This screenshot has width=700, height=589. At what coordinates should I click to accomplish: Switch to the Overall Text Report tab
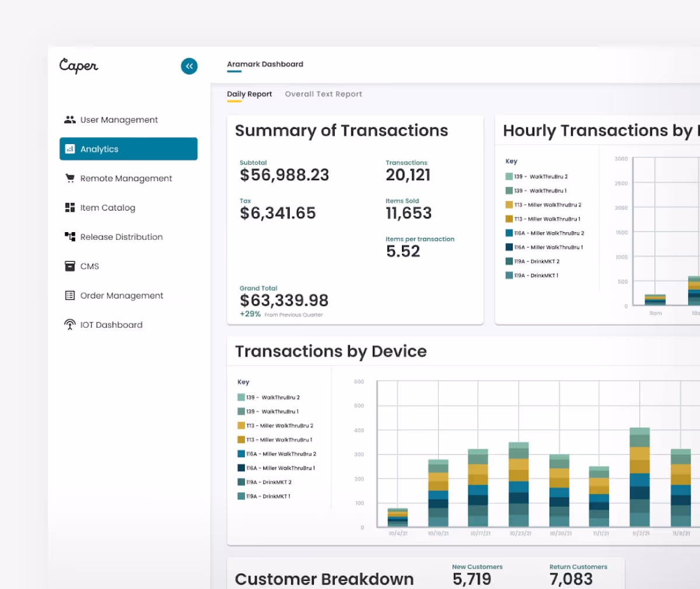point(323,94)
